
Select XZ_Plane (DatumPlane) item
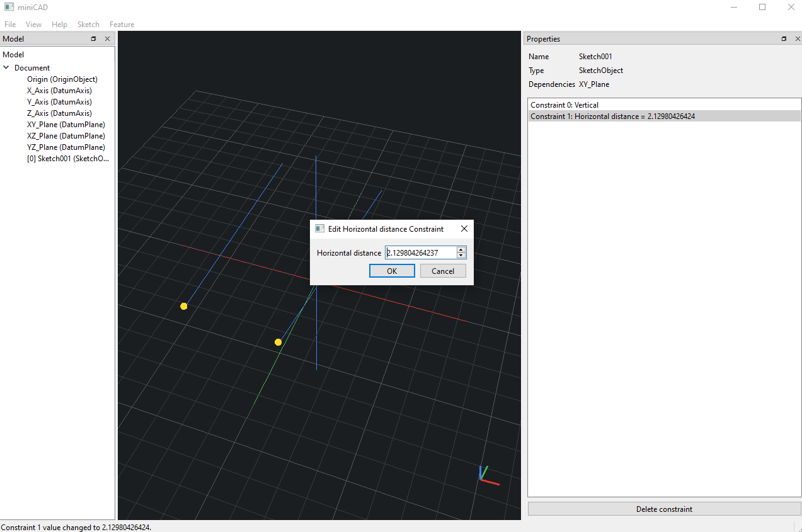click(66, 136)
